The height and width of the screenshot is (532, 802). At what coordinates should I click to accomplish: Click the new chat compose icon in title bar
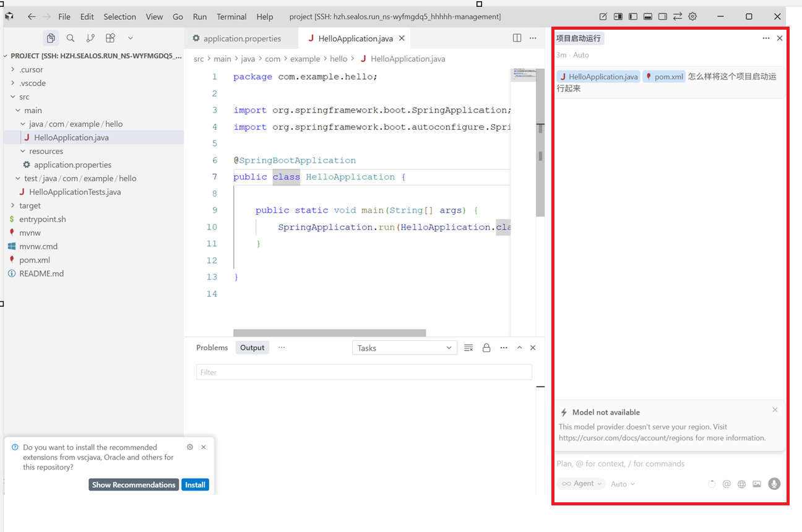pos(603,17)
